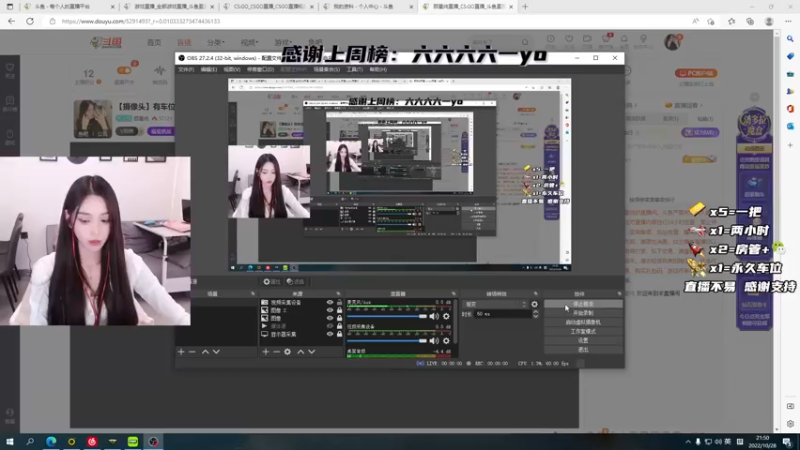This screenshot has height=450, width=800.
Task: Go back in browser
Action: pyautogui.click(x=11, y=21)
